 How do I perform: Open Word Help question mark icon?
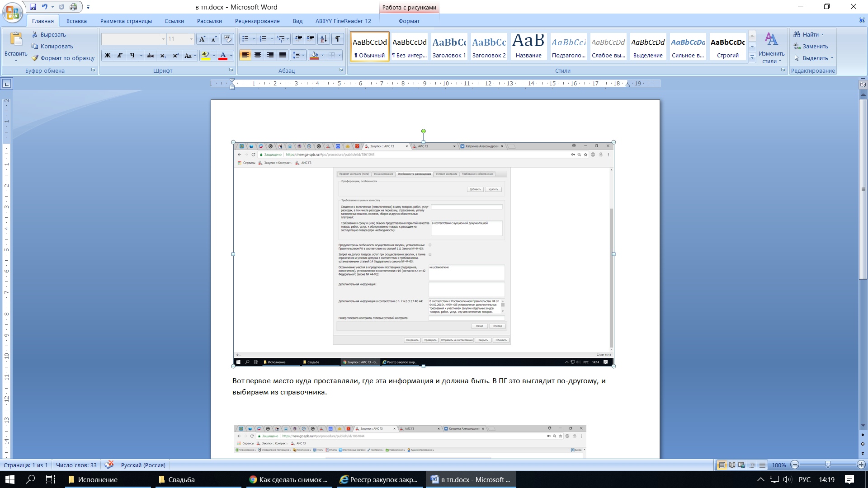(862, 20)
